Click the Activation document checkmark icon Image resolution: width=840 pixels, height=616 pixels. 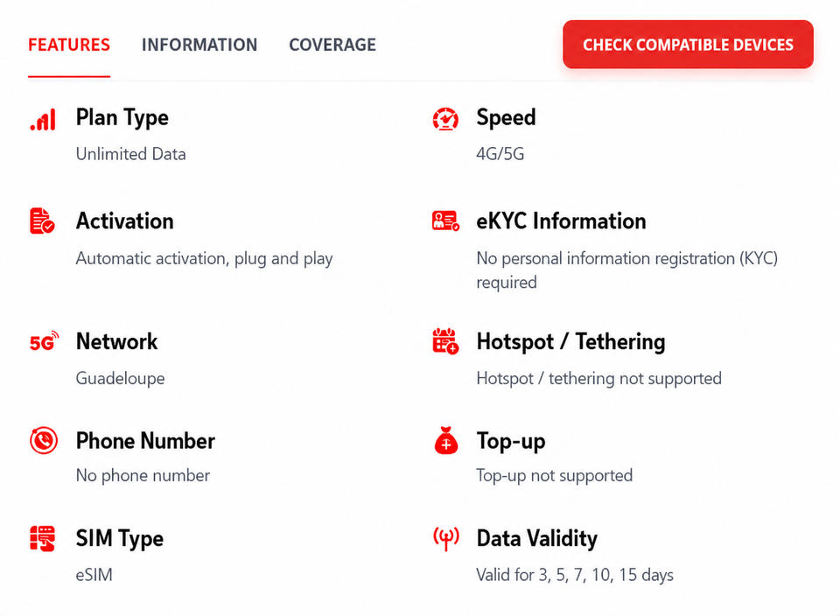(42, 220)
